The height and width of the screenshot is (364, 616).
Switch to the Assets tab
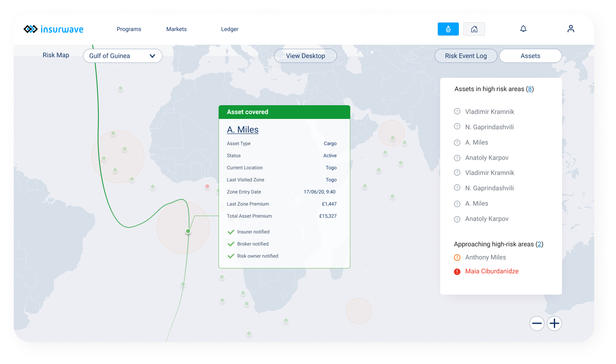531,56
